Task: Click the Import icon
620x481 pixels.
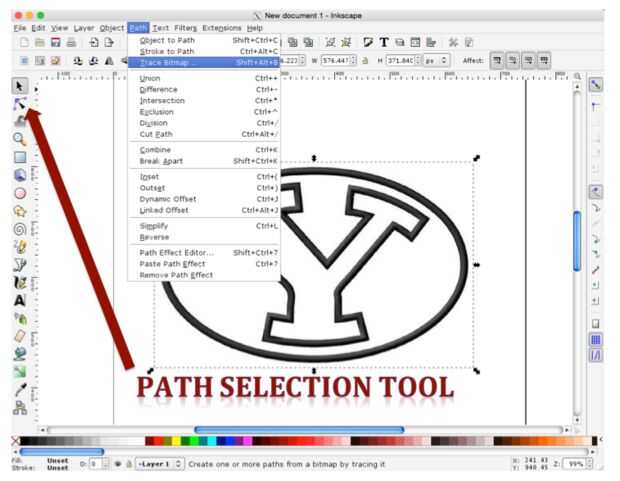Action: (x=94, y=42)
